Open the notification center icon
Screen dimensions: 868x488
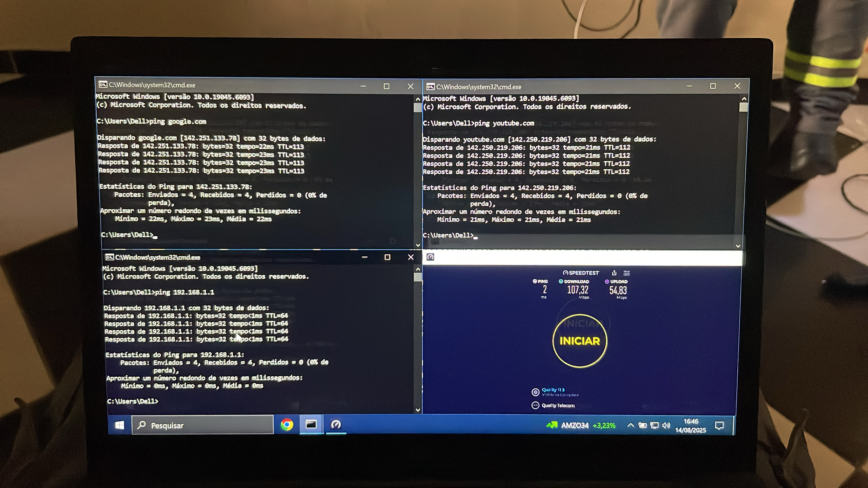point(719,426)
